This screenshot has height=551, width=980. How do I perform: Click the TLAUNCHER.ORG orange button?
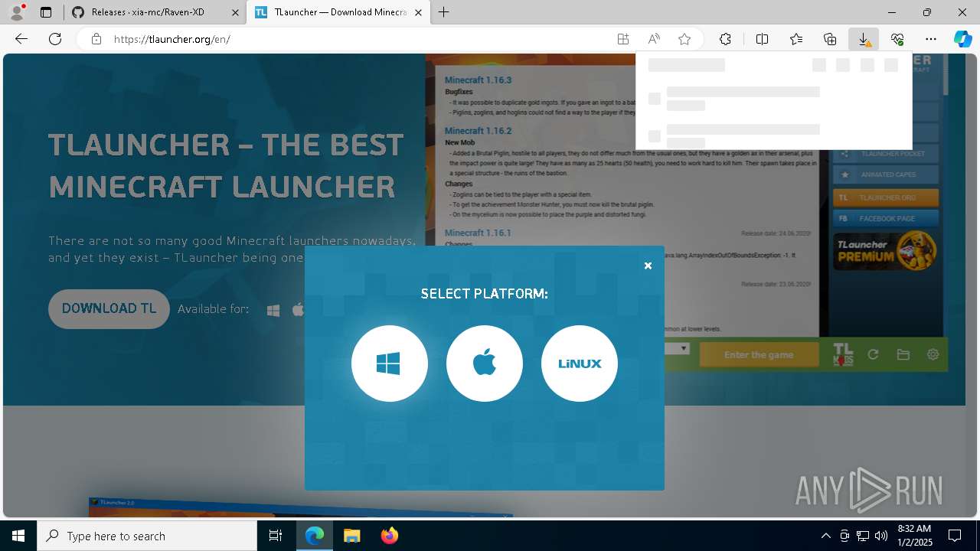point(886,197)
